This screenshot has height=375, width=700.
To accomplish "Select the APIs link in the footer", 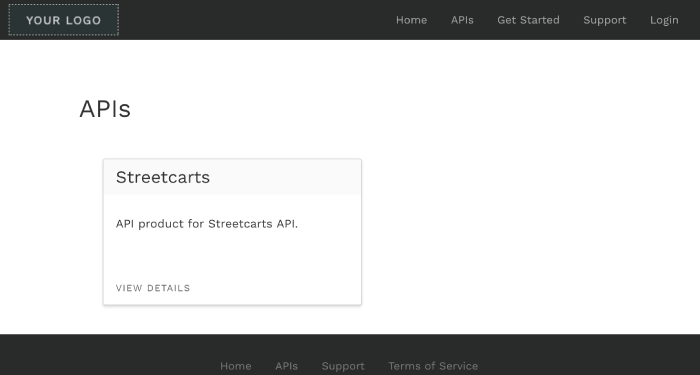I will pyautogui.click(x=286, y=366).
